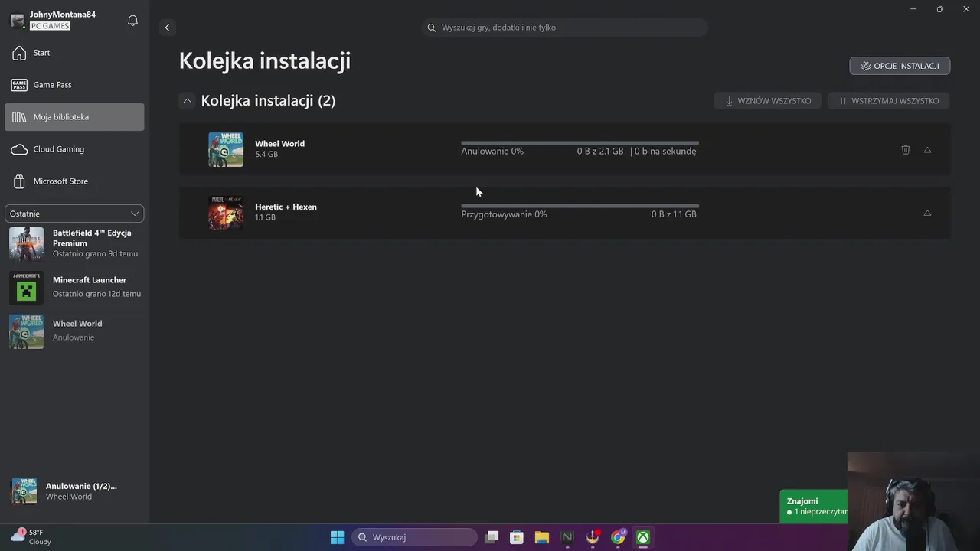Image resolution: width=980 pixels, height=551 pixels.
Task: Collapse the Kolejka instalacji (2) section
Action: (187, 101)
